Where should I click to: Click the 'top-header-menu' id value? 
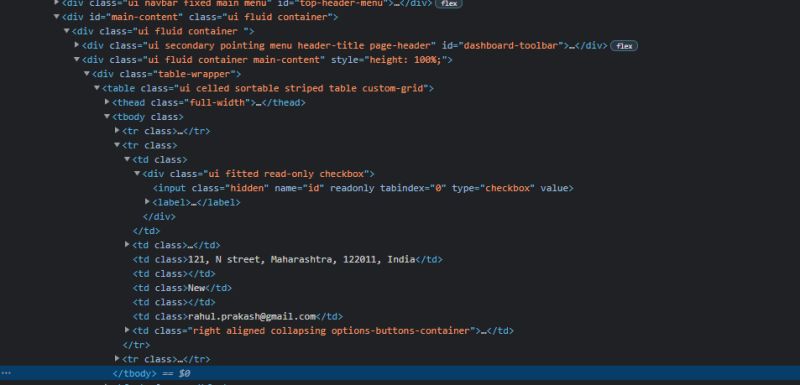coord(342,3)
